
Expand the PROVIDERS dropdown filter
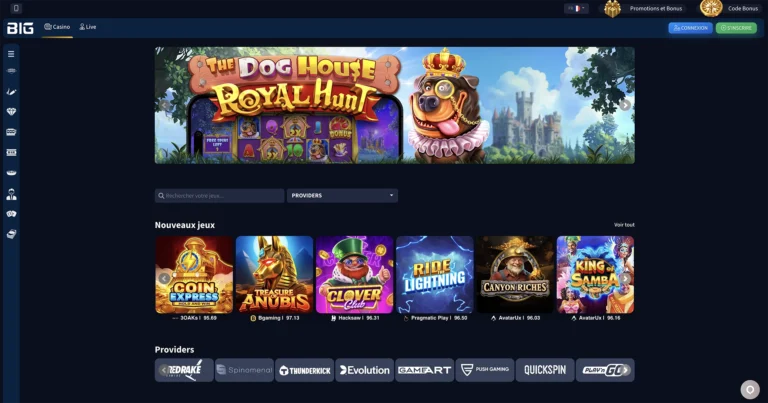342,195
